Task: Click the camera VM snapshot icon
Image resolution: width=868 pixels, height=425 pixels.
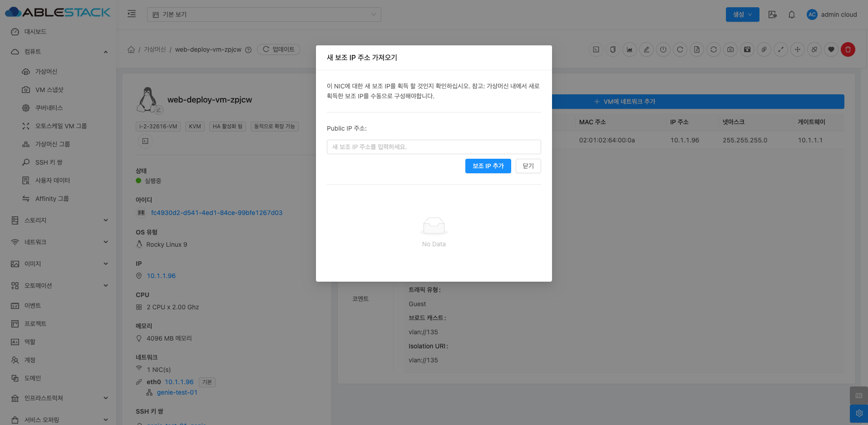Action: point(730,49)
